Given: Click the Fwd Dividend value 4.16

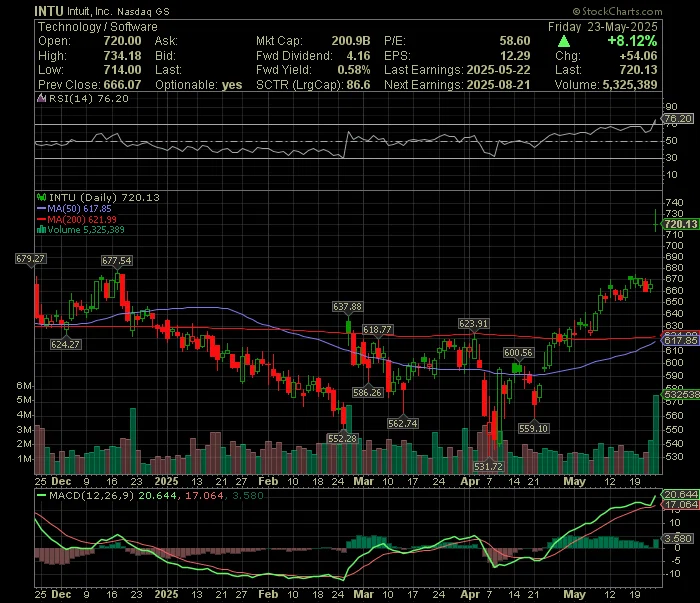Looking at the screenshot, I should tap(358, 56).
